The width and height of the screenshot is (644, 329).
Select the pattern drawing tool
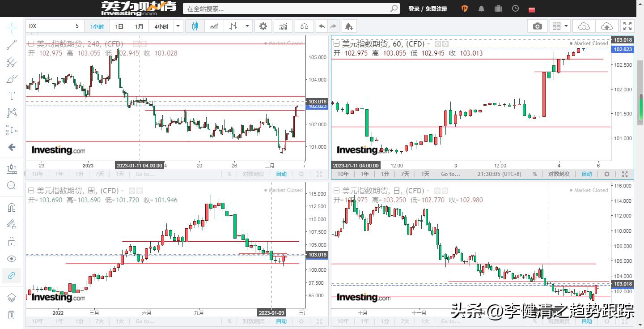pos(12,113)
